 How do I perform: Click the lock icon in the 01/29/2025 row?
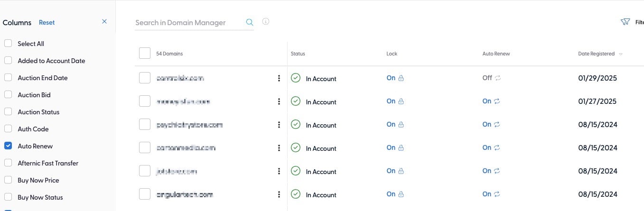pos(401,78)
